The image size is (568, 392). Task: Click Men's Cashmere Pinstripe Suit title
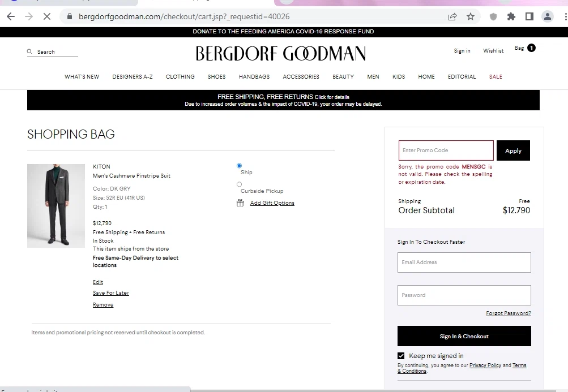click(x=131, y=176)
